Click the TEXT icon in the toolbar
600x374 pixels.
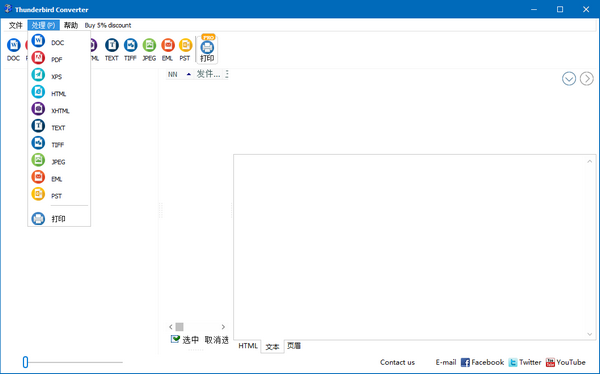pyautogui.click(x=112, y=50)
